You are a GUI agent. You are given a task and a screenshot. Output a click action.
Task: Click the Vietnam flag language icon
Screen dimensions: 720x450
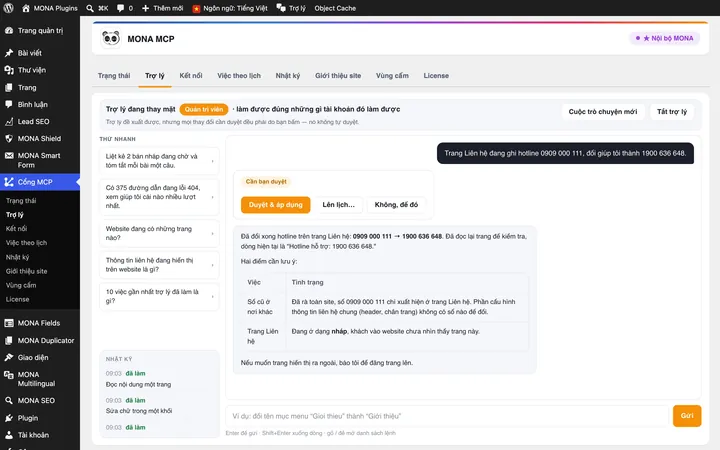pos(196,8)
